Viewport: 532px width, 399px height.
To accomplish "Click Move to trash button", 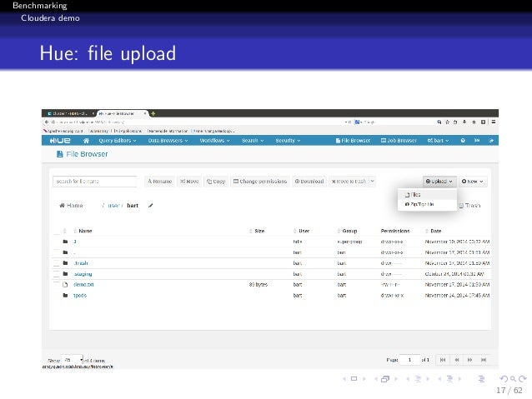I will pyautogui.click(x=349, y=182).
